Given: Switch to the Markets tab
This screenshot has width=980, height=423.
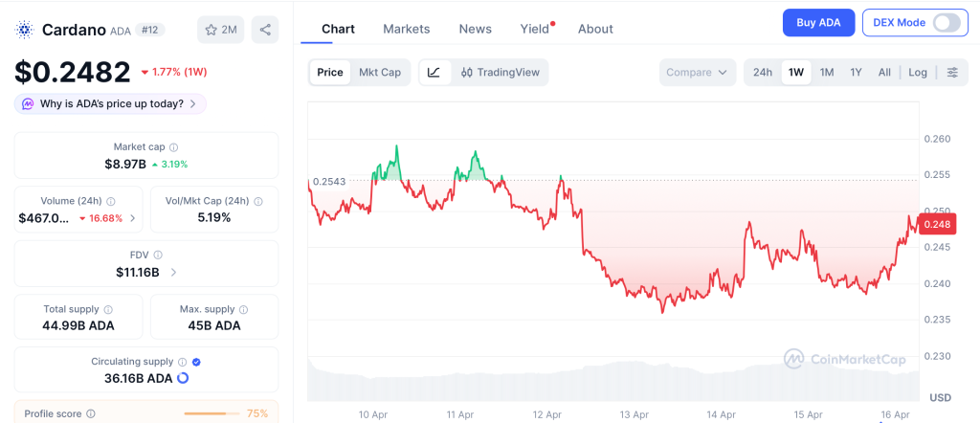Looking at the screenshot, I should (x=406, y=29).
